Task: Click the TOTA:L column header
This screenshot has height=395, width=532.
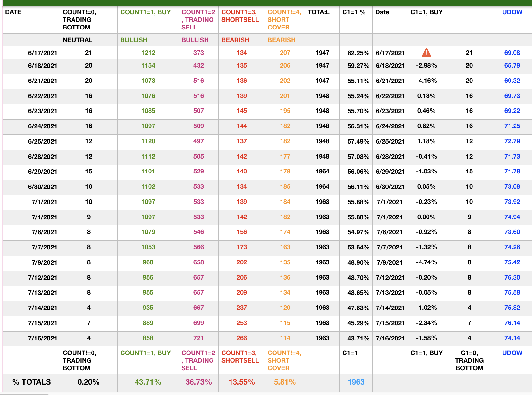Action: click(319, 12)
